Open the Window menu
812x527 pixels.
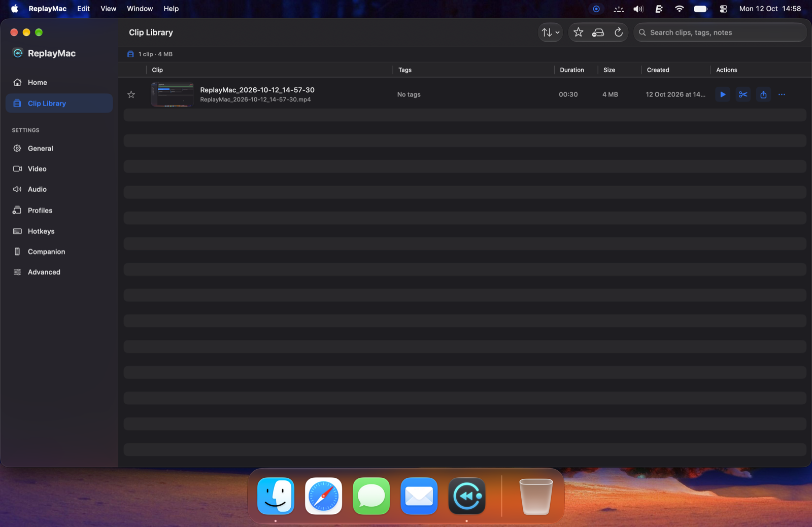(x=140, y=9)
